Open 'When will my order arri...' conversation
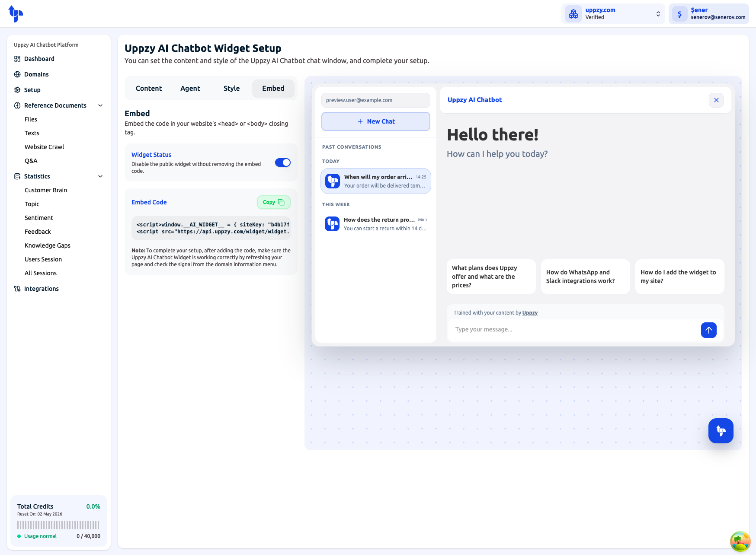 tap(376, 181)
